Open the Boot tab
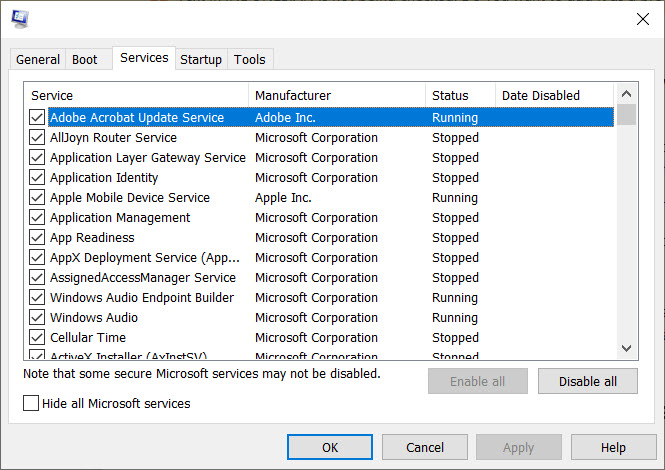This screenshot has width=665, height=470. pyautogui.click(x=85, y=60)
